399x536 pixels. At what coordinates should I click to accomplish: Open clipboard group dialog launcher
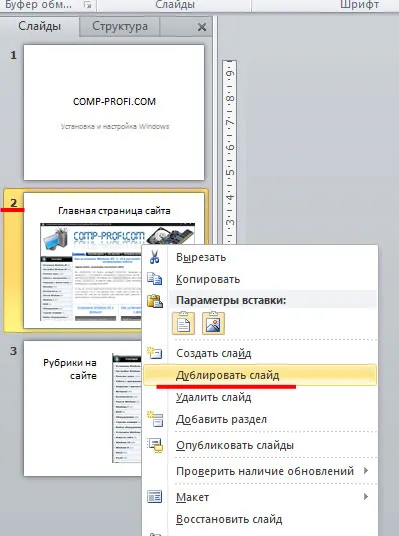click(x=88, y=4)
